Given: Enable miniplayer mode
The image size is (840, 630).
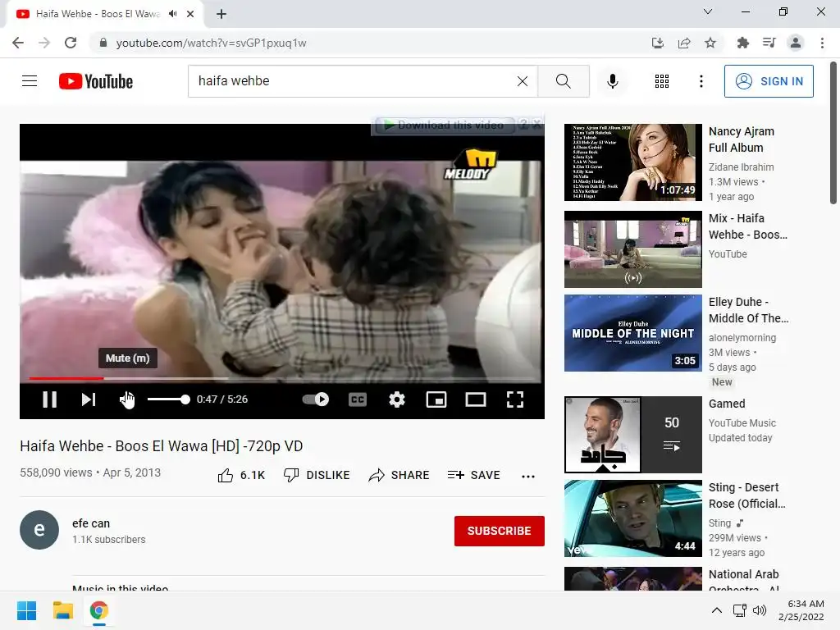Looking at the screenshot, I should point(436,399).
